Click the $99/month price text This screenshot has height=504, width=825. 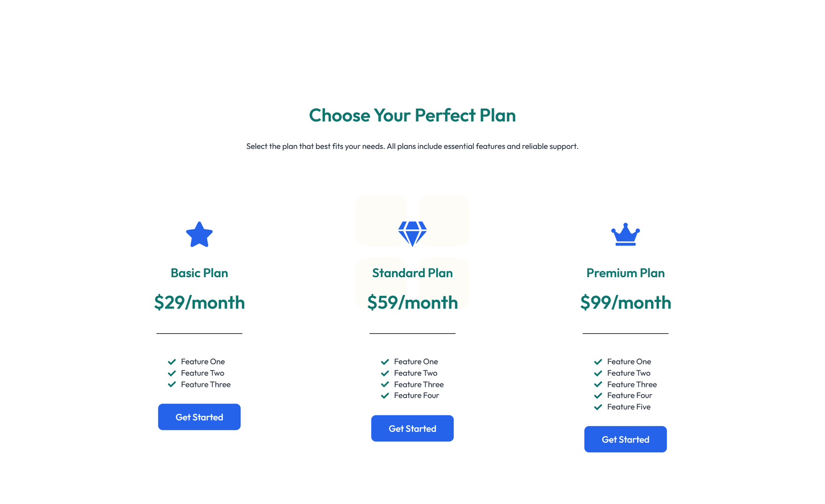click(625, 303)
